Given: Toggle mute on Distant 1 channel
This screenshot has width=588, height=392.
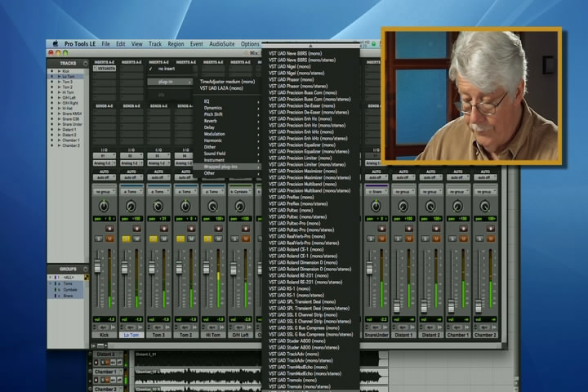Looking at the screenshot, I should coord(409,238).
